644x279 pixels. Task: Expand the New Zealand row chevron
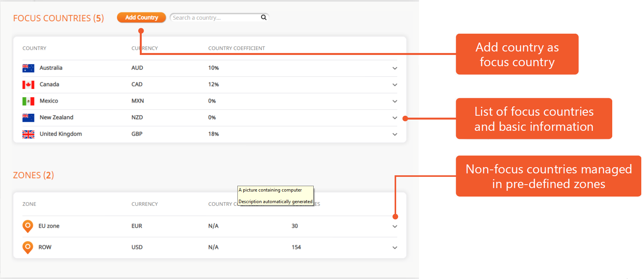395,118
